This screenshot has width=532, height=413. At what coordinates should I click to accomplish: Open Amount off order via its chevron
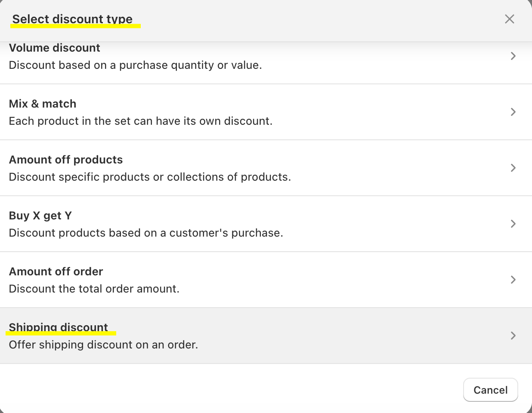pos(513,280)
